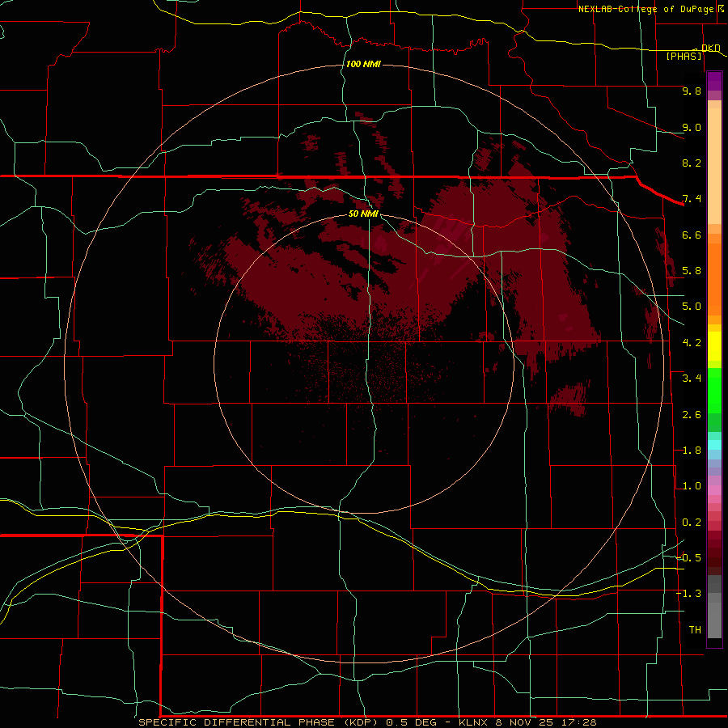The image size is (728, 728).
Task: Click the 6.6 legend value
Action: [692, 235]
